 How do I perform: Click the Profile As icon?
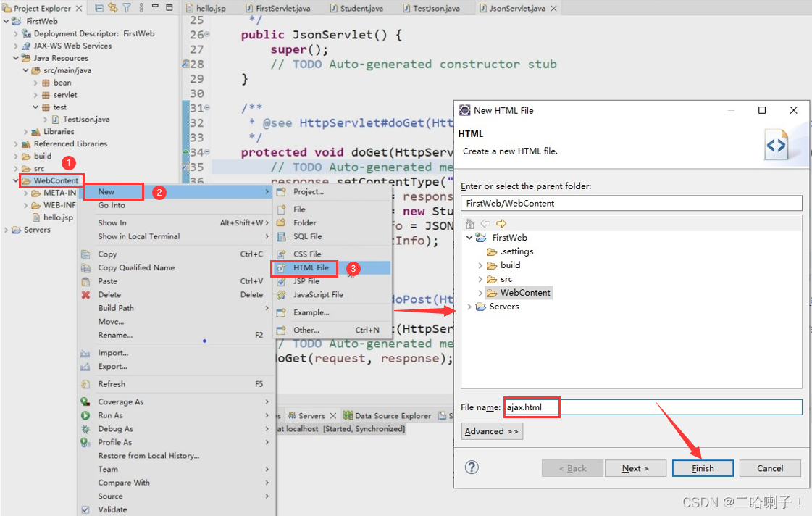coord(85,442)
